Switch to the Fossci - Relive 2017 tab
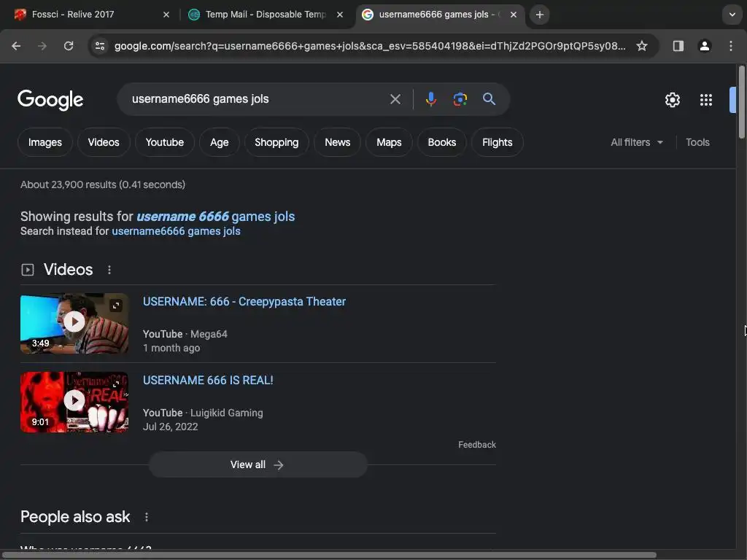Screen dimensions: 747x560 [90, 15]
